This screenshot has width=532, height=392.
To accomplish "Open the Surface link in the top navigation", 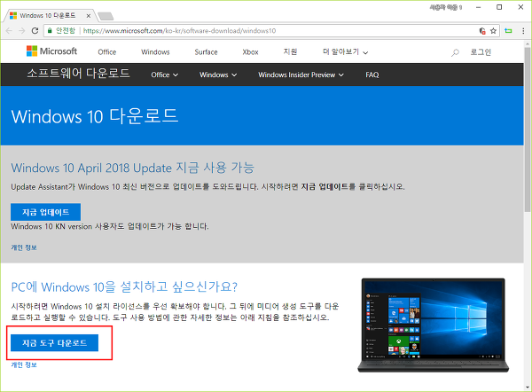I will pos(206,52).
